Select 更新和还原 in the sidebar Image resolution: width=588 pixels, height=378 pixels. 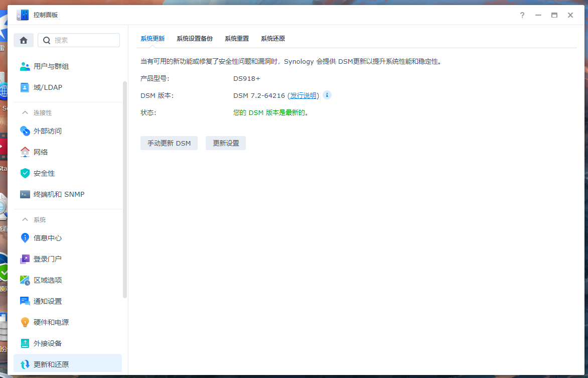coord(68,364)
